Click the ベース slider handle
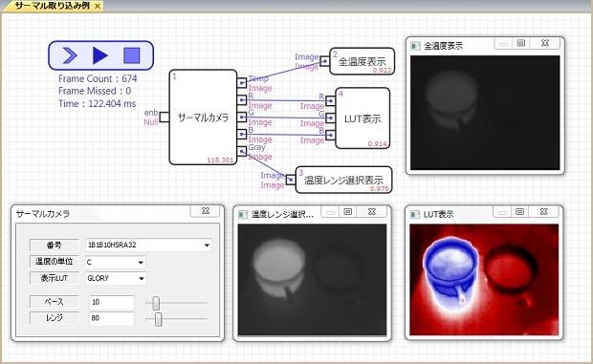Screen dimensions: 593x364 (x=156, y=303)
